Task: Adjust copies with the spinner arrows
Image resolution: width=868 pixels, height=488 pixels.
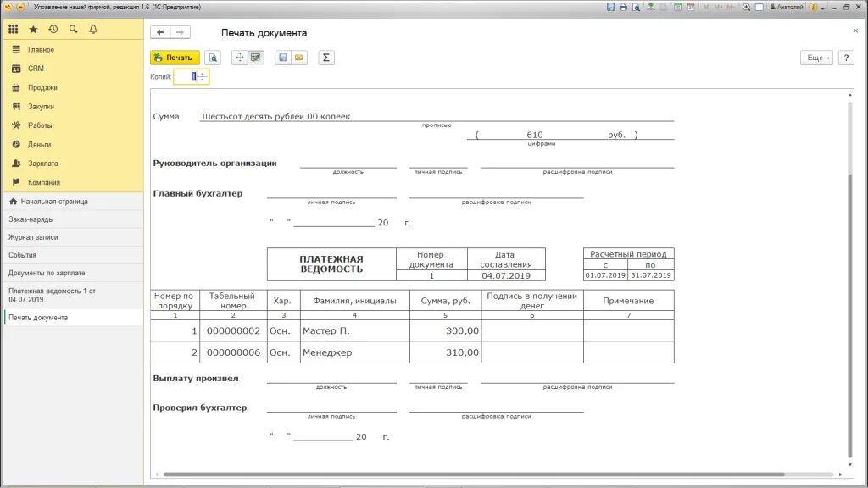Action: 203,77
